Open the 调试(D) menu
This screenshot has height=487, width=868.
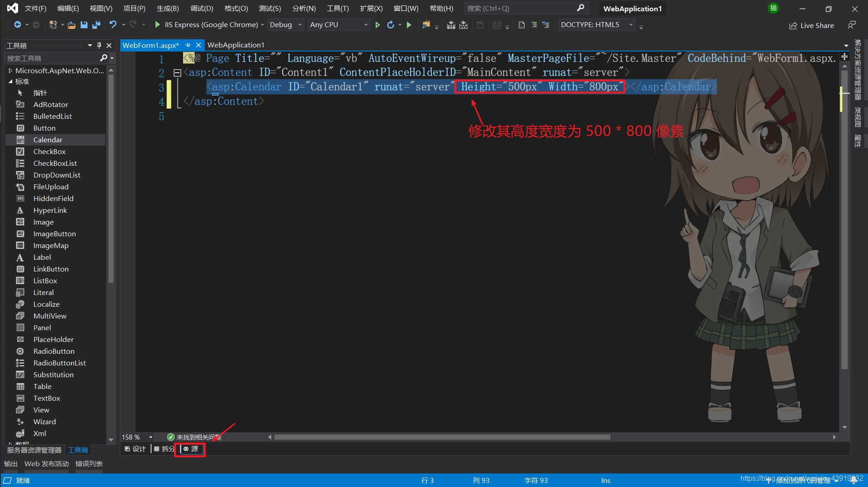tap(202, 9)
